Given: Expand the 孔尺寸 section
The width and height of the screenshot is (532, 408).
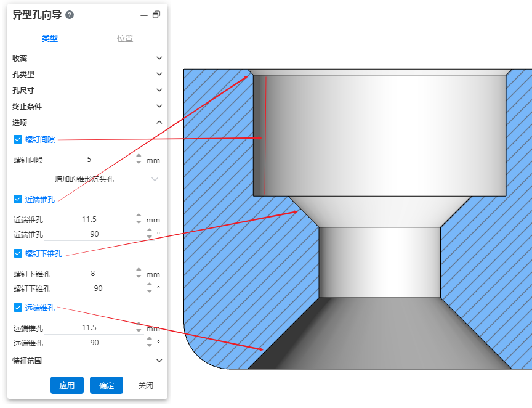Looking at the screenshot, I should pos(87,90).
